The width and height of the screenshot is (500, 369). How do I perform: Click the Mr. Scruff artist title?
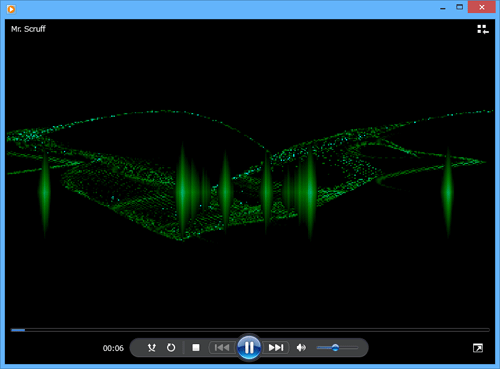pyautogui.click(x=28, y=29)
